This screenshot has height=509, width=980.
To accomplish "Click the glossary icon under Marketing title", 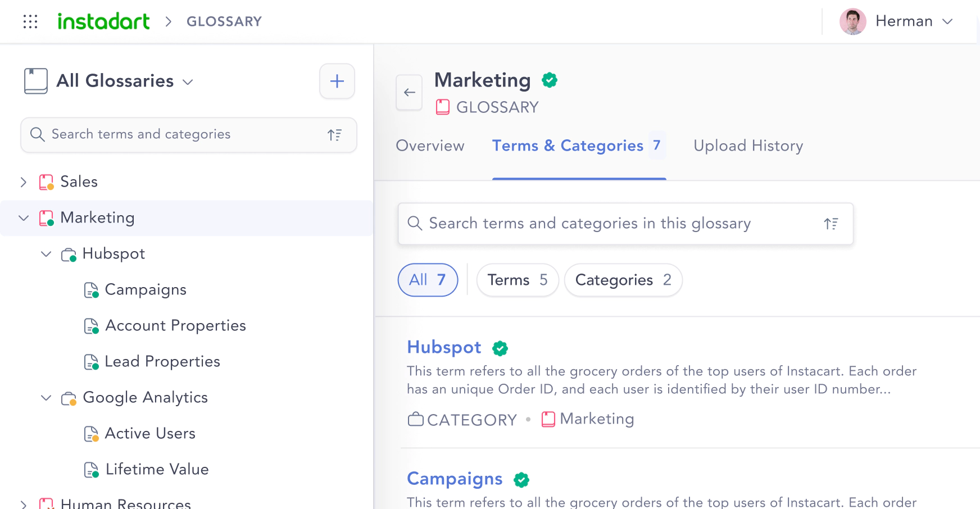I will tap(443, 107).
